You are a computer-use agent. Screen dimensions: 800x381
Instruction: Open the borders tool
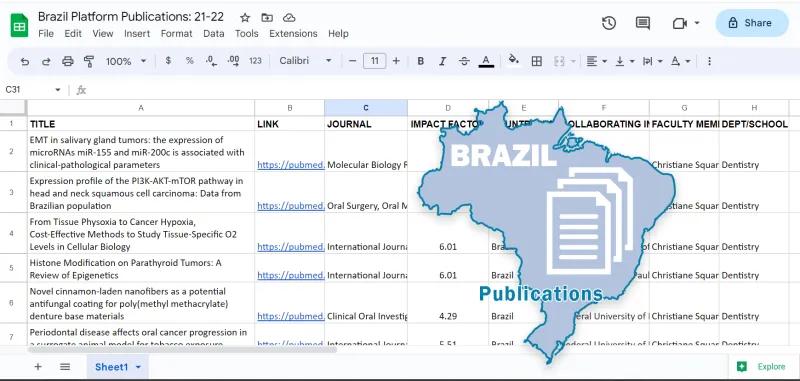pos(536,61)
